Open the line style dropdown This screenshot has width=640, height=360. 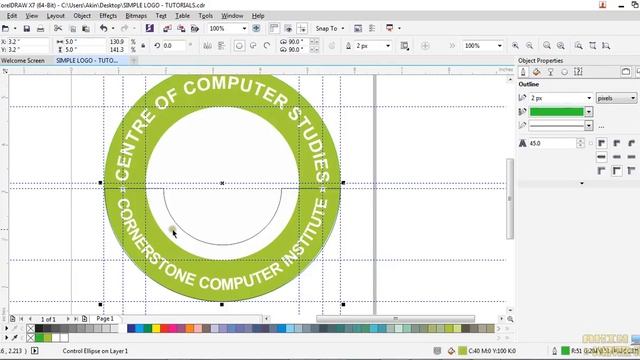pos(589,126)
